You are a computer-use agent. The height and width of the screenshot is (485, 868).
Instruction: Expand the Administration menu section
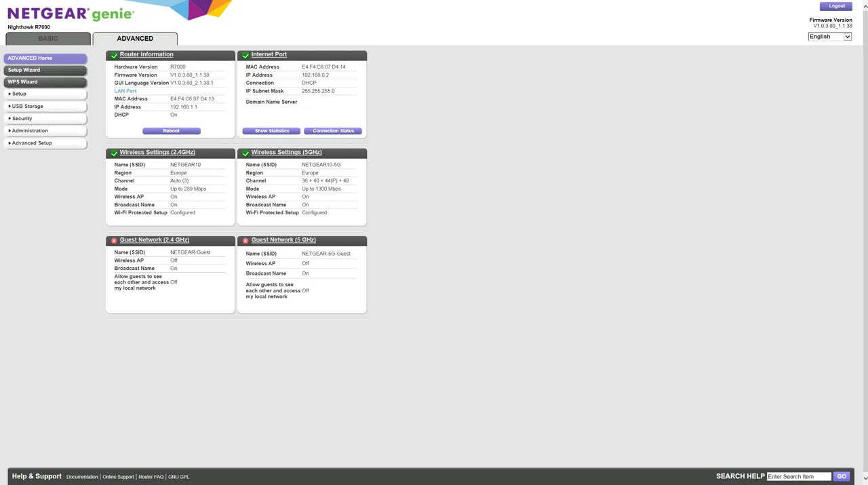click(45, 131)
